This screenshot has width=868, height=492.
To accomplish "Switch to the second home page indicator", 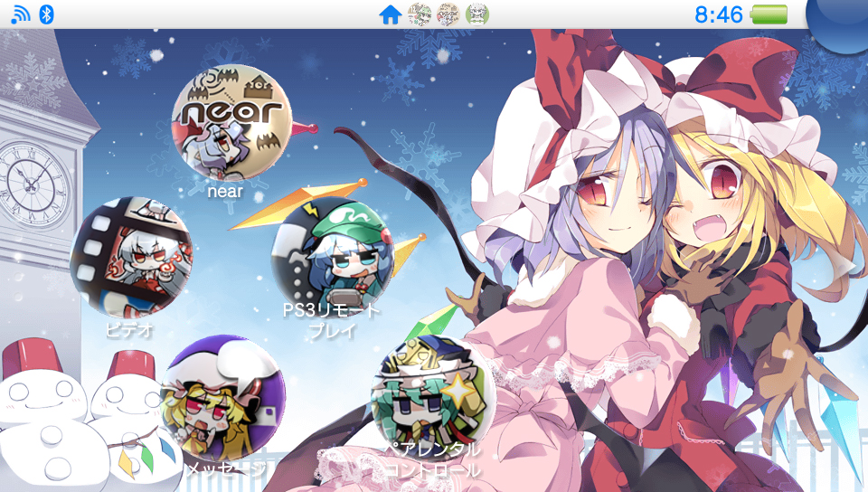I will [x=448, y=14].
